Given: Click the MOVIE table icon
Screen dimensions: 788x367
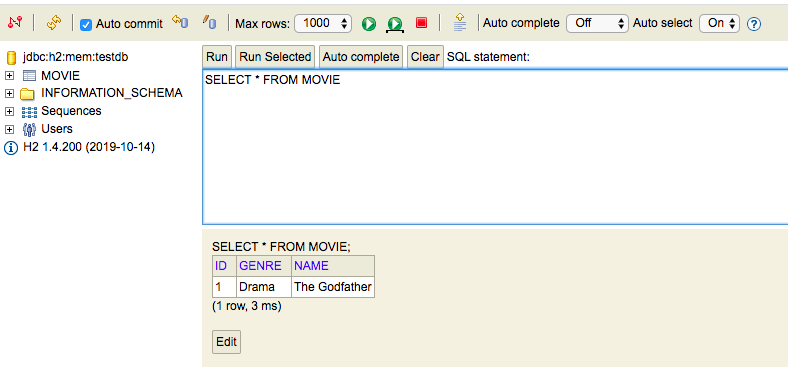Looking at the screenshot, I should point(29,76).
